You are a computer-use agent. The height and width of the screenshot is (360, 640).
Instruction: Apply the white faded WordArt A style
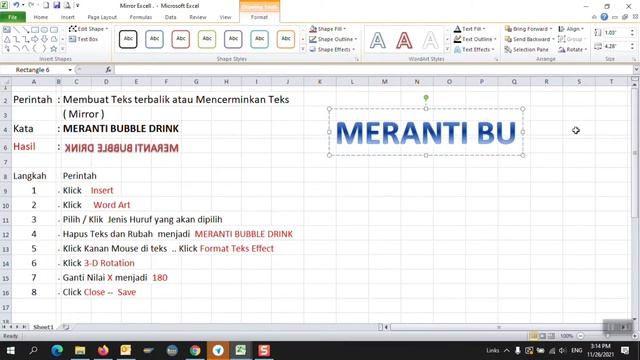(430, 40)
